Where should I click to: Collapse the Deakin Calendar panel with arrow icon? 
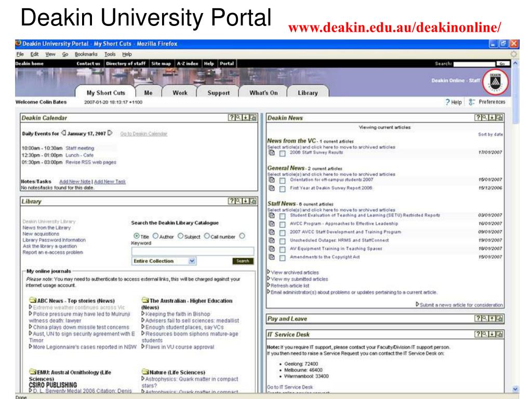[246, 117]
